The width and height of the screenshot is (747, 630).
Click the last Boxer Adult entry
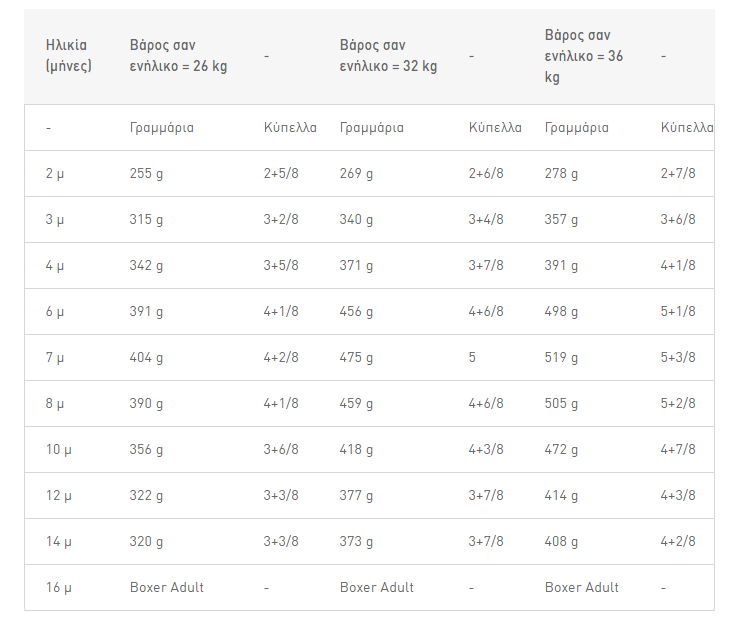click(582, 587)
